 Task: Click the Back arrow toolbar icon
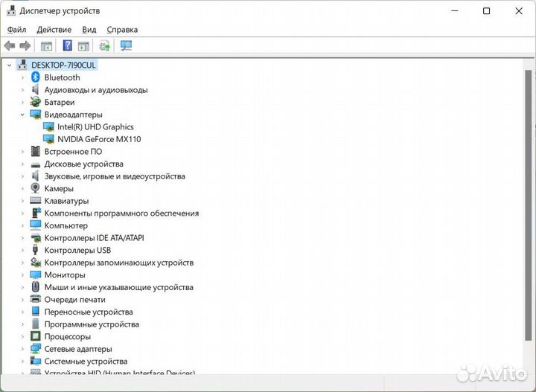click(x=9, y=45)
